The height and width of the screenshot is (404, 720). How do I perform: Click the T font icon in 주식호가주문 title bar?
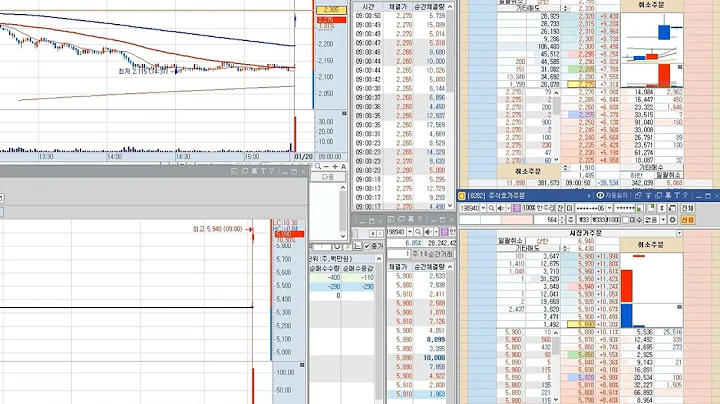[677, 196]
